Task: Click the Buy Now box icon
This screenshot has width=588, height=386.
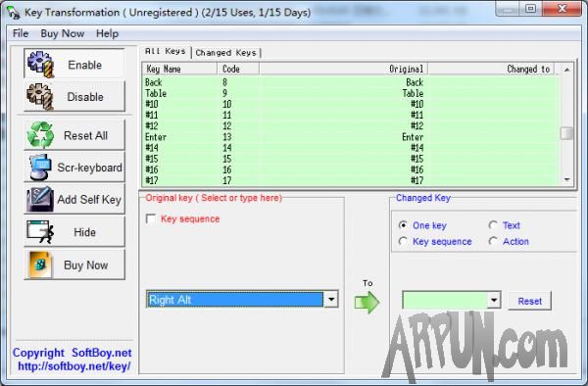Action: (40, 265)
